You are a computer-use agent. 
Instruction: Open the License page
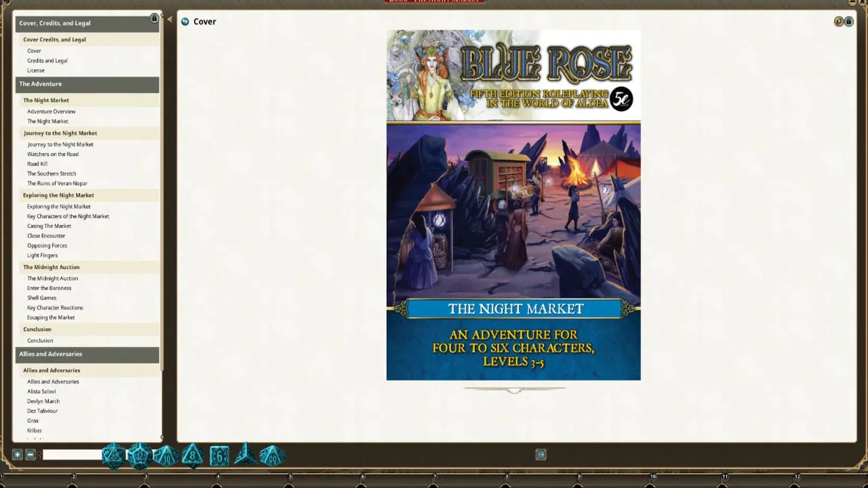tap(36, 70)
